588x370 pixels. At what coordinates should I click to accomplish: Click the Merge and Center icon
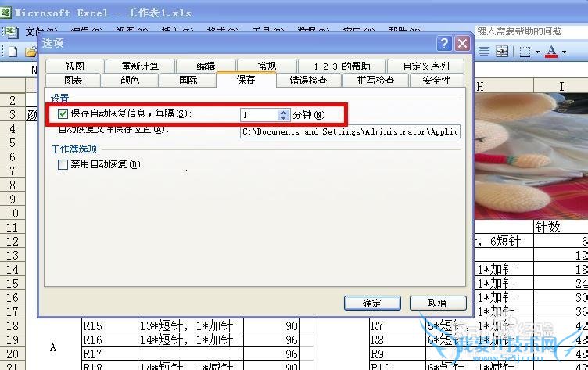[502, 52]
